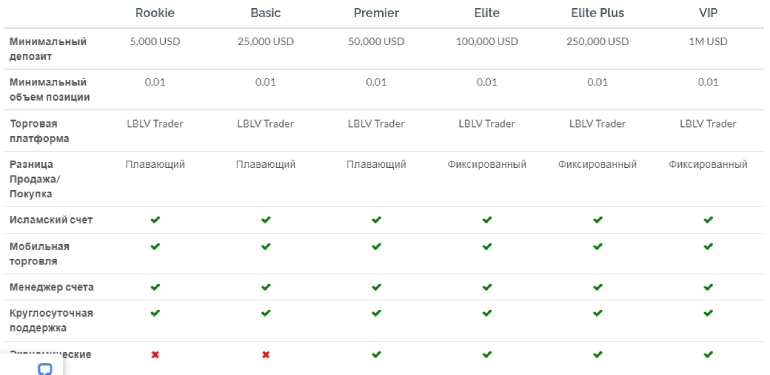770x375 pixels.
Task: Select the Rookie column header
Action: tap(155, 13)
